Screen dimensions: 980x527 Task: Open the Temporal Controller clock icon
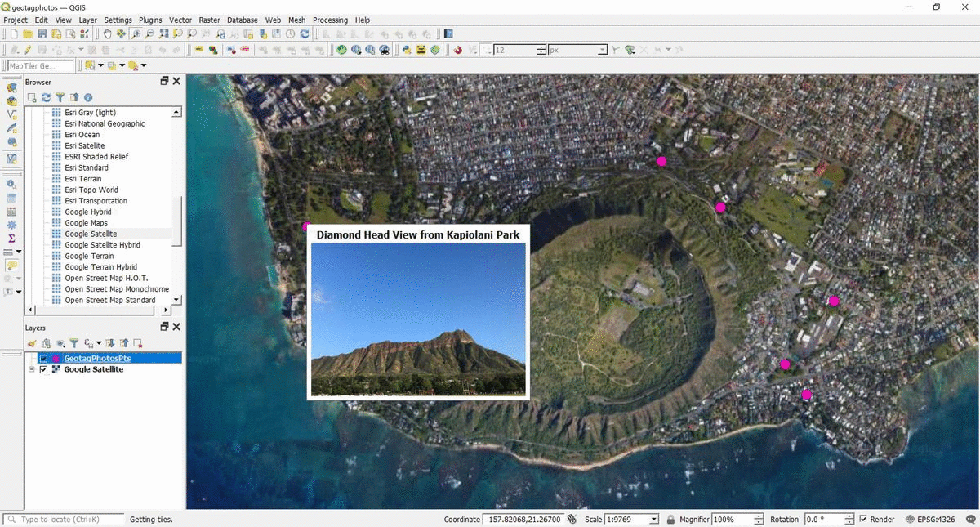291,33
